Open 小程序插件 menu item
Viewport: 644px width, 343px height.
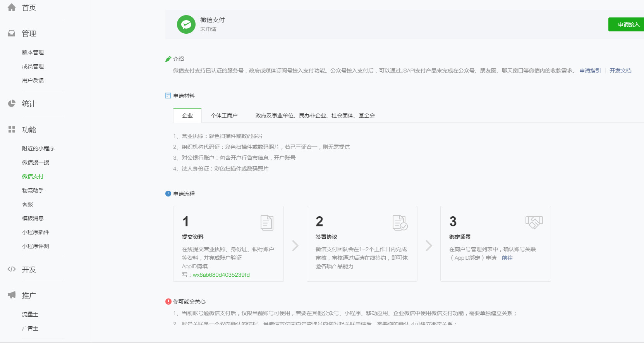point(36,232)
